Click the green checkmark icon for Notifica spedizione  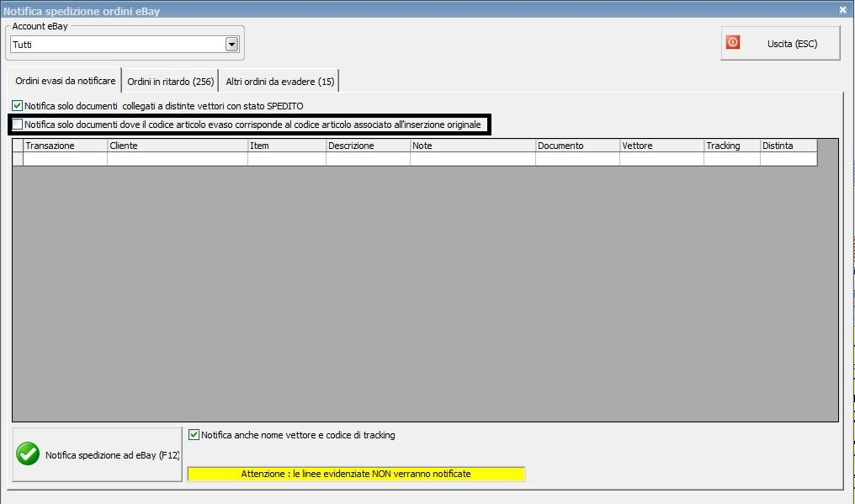pyautogui.click(x=28, y=454)
